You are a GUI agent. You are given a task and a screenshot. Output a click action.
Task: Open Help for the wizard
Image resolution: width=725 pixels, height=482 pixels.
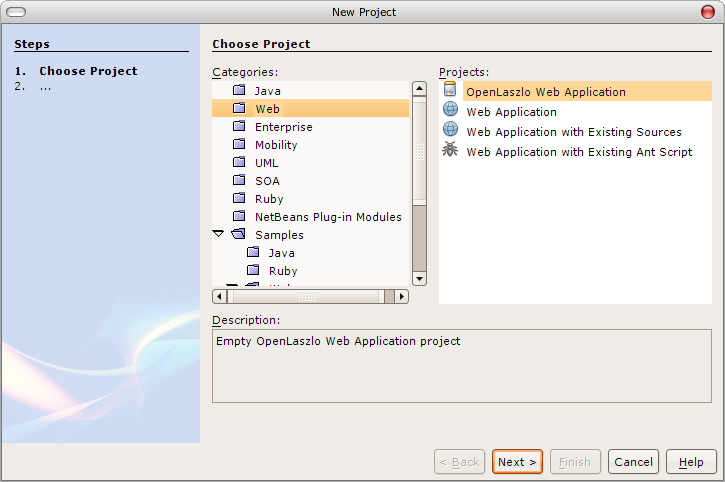[x=691, y=462]
